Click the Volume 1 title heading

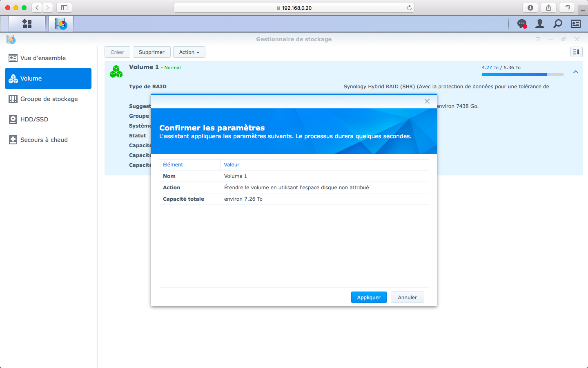click(144, 67)
